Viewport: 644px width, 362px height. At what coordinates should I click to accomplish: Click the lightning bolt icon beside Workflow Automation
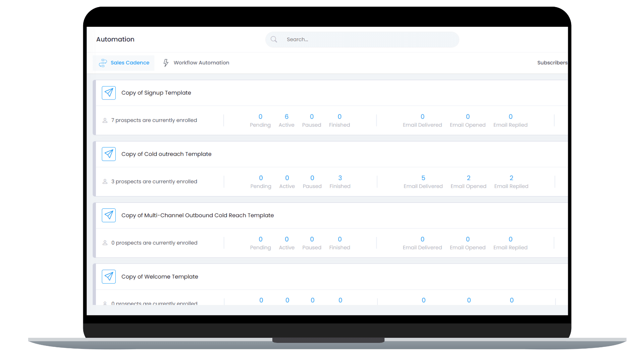[166, 62]
